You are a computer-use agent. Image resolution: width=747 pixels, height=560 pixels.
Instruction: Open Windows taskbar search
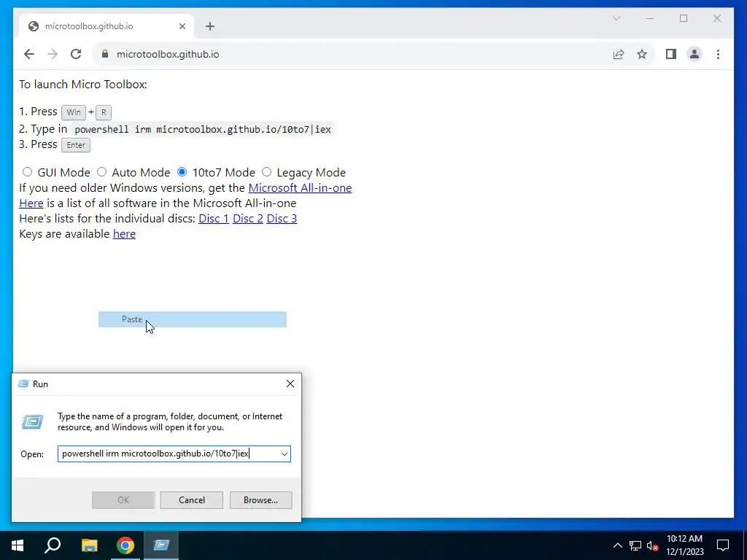53,545
